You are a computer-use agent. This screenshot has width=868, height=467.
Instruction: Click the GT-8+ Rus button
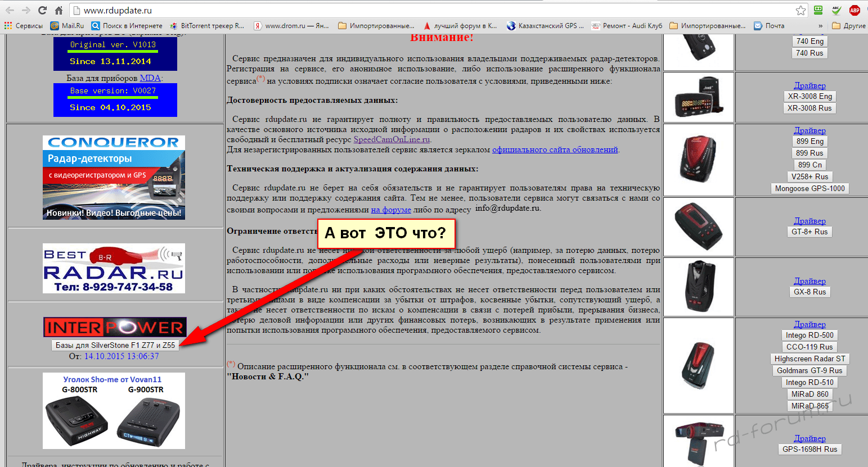(809, 232)
